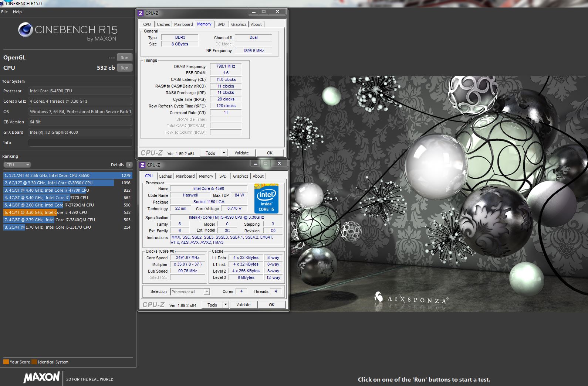This screenshot has height=386, width=588.
Task: Click the Core Voltage 0.770 V value
Action: click(234, 208)
